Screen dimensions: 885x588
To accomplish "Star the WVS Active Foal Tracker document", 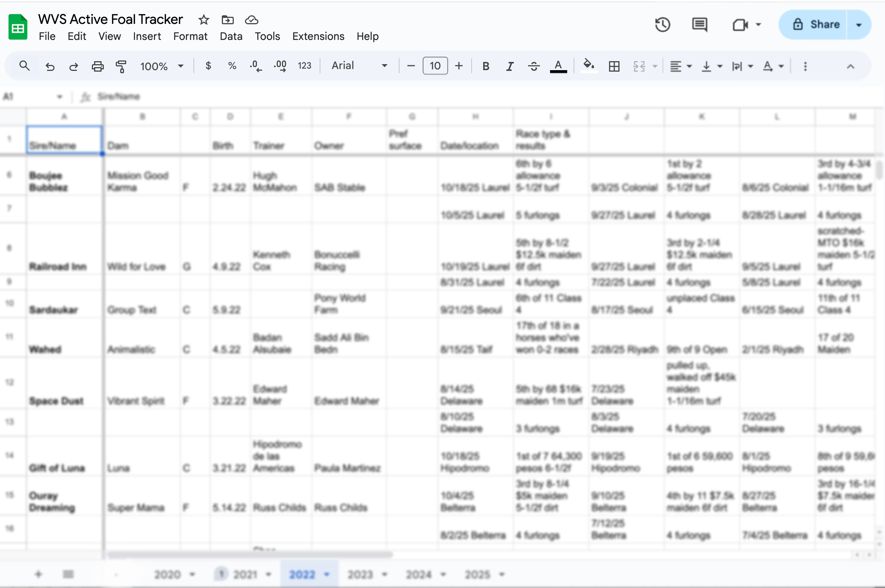I will pyautogui.click(x=204, y=19).
